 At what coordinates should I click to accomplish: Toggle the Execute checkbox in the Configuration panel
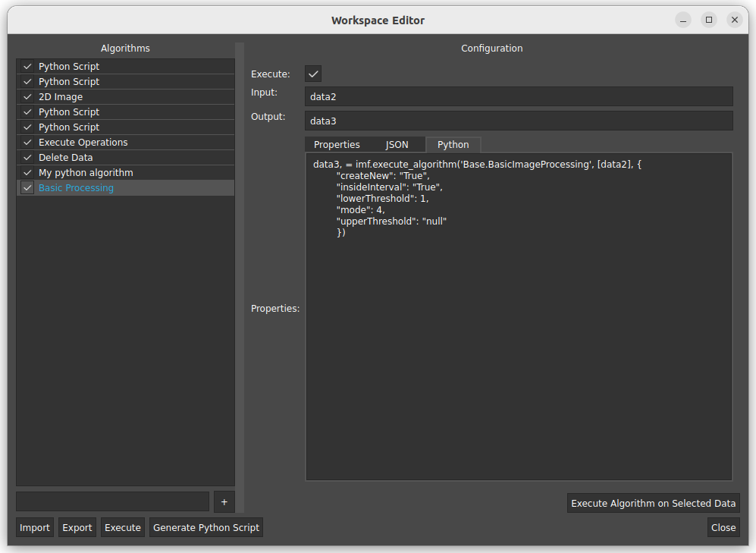(x=313, y=74)
